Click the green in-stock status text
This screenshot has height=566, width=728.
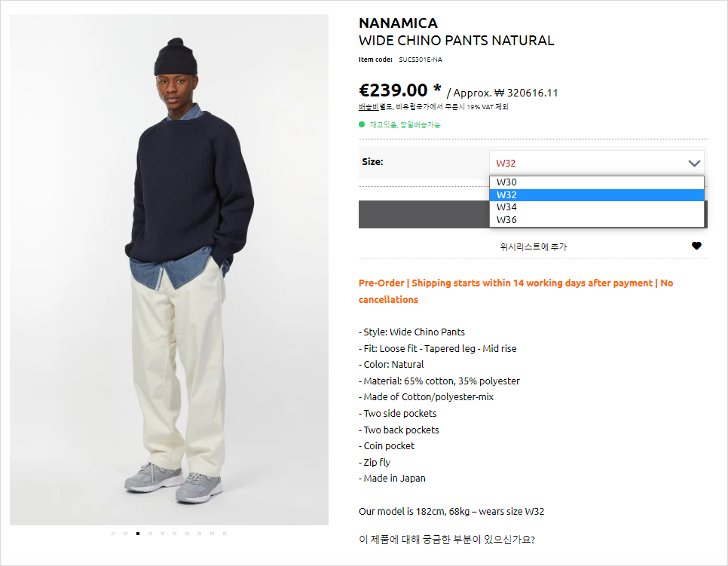[405, 124]
